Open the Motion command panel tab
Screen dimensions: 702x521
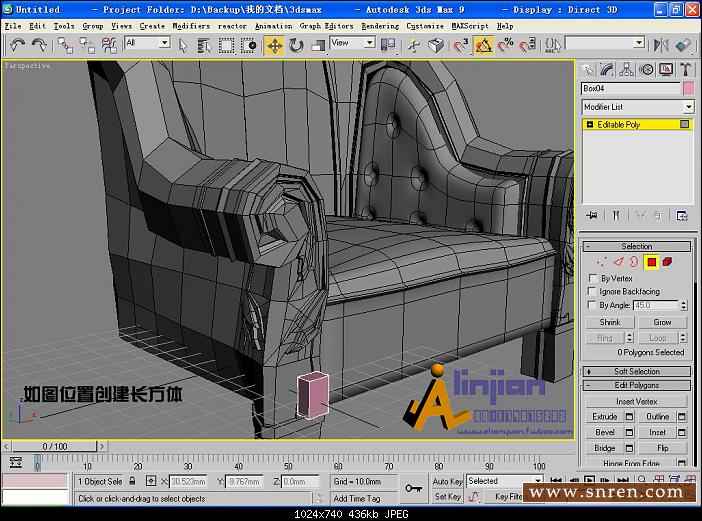point(646,70)
